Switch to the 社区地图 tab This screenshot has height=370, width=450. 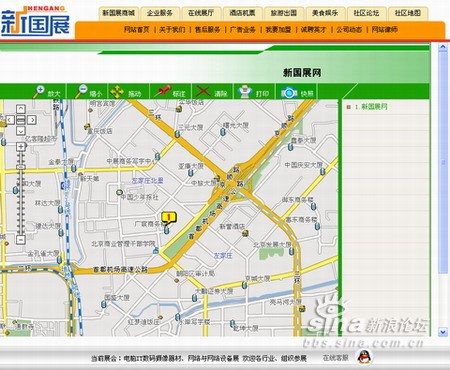click(408, 13)
